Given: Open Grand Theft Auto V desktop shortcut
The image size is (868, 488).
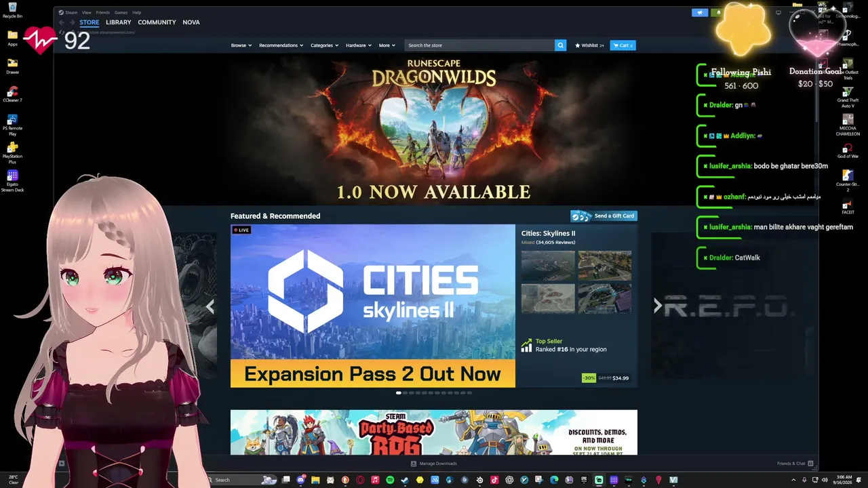Looking at the screenshot, I should point(848,98).
